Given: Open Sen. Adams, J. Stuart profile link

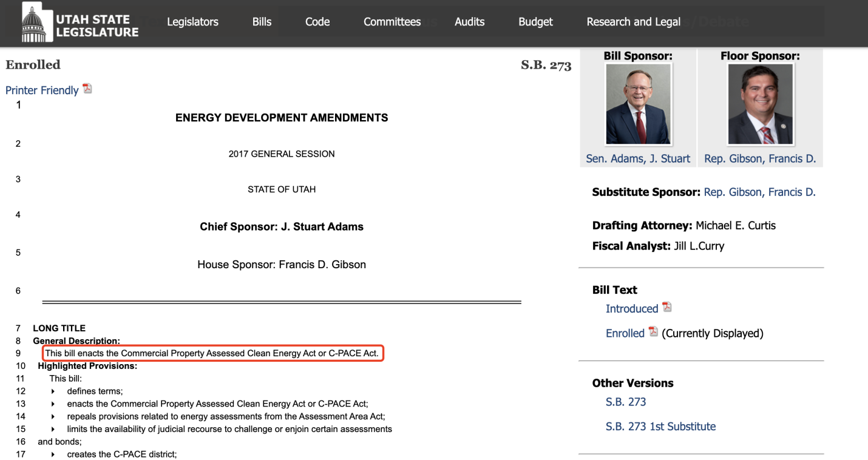Looking at the screenshot, I should (638, 158).
